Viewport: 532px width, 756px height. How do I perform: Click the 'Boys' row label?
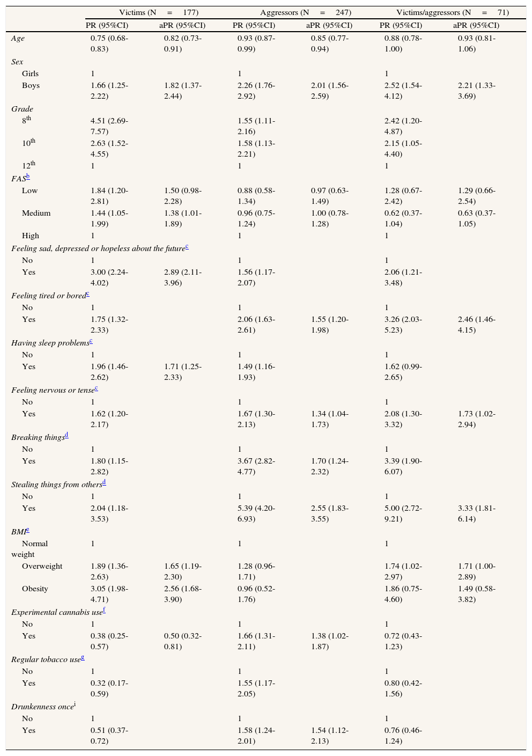coord(31,85)
